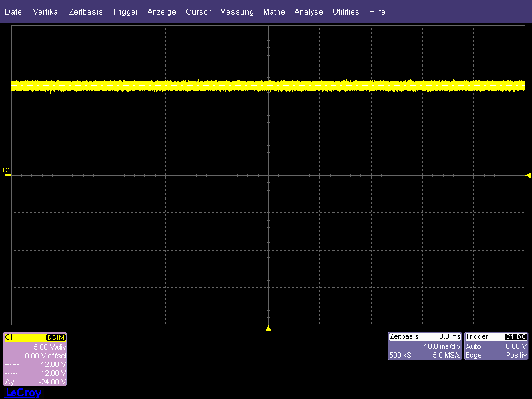Select the trigger level arrow on right edge
Screen dimensions: 532x399
coord(528,175)
